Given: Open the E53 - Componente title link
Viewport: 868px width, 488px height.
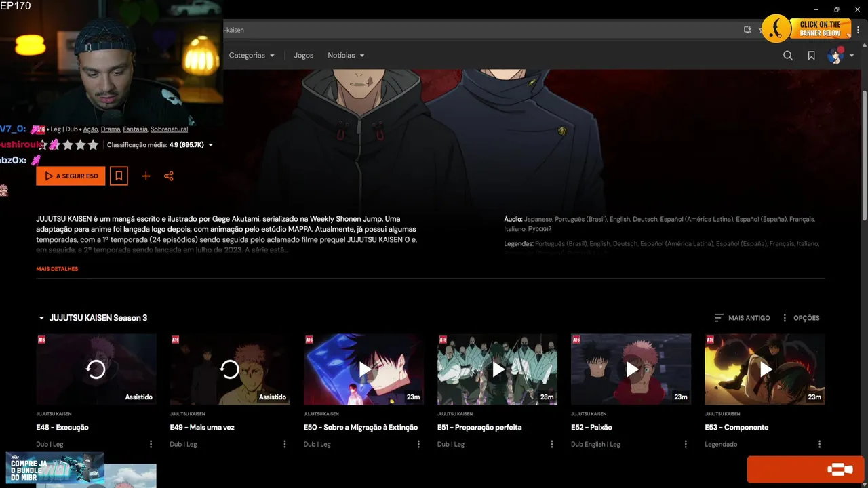Looking at the screenshot, I should [x=736, y=428].
